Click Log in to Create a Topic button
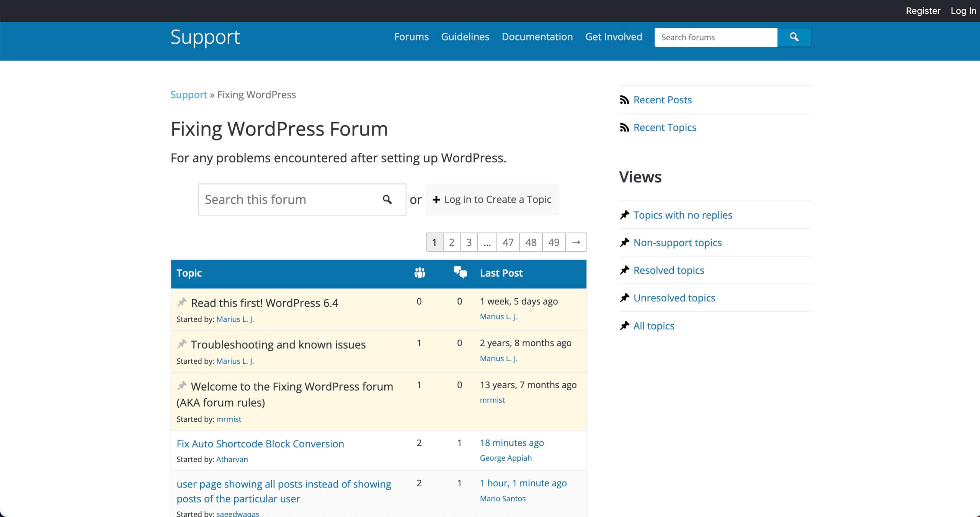The height and width of the screenshot is (517, 980). point(492,200)
